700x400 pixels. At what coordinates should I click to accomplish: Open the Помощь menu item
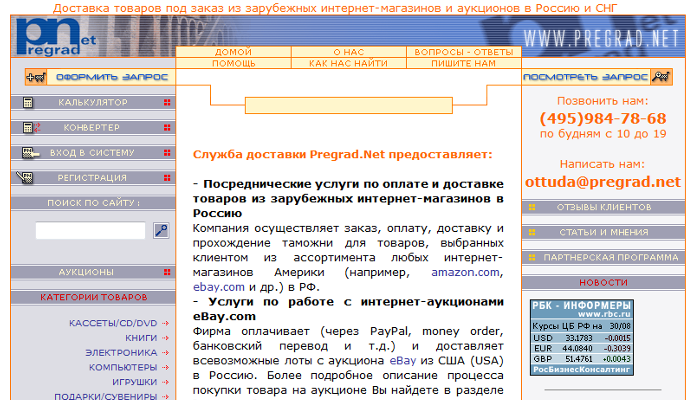click(x=233, y=63)
